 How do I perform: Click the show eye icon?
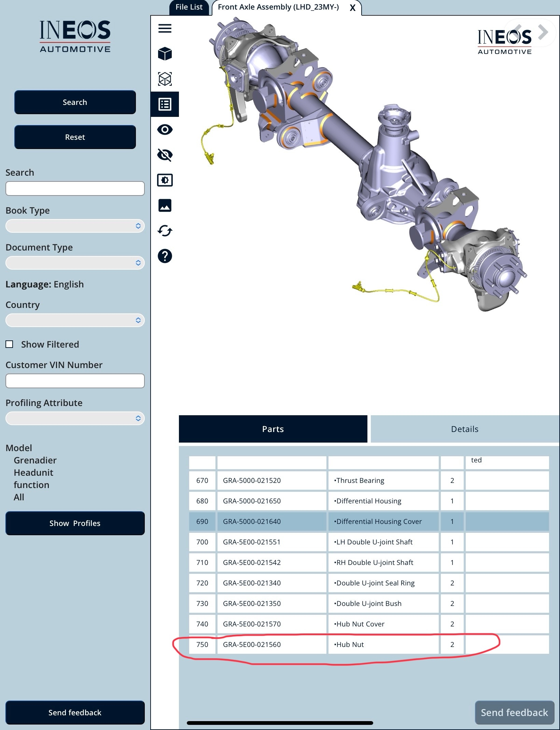point(165,130)
